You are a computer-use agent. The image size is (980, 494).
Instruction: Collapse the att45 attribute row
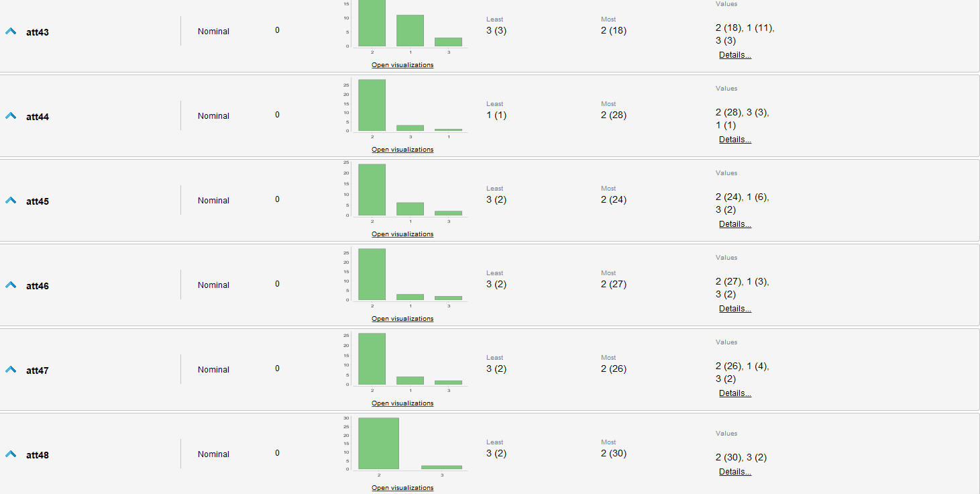tap(11, 201)
